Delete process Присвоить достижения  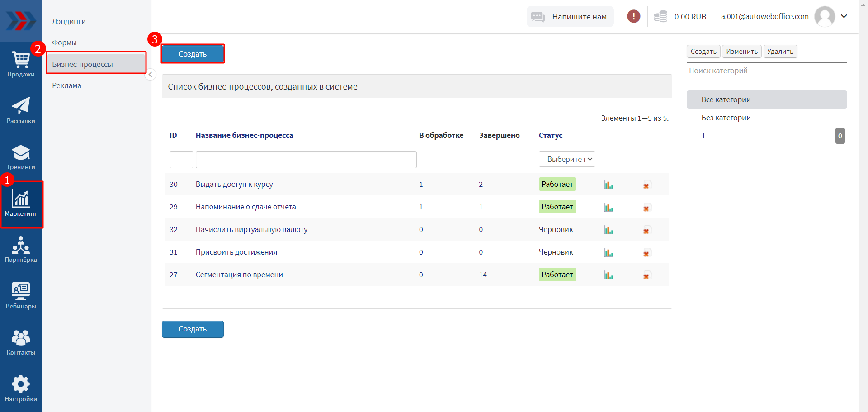(646, 253)
